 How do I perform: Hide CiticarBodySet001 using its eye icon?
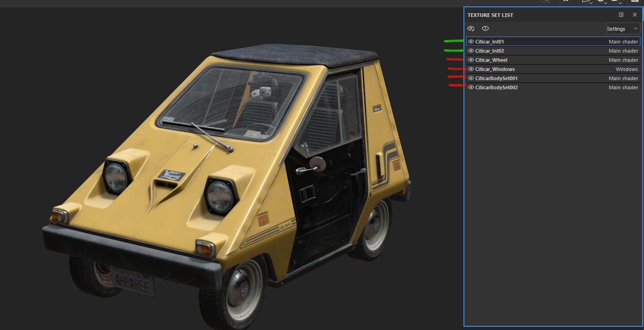click(471, 78)
